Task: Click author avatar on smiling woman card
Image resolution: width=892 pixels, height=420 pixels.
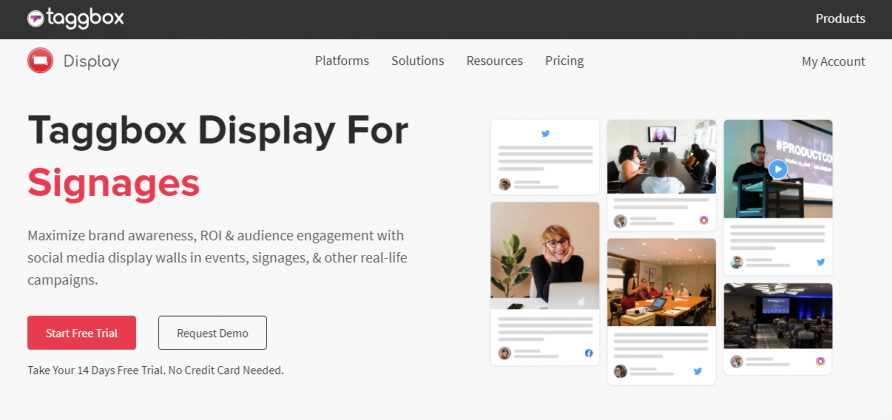Action: [505, 353]
